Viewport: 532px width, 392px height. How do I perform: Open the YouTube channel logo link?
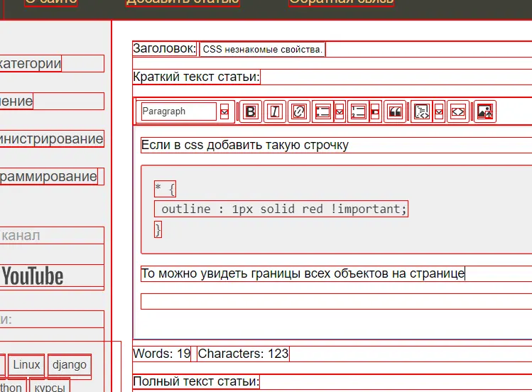(33, 276)
